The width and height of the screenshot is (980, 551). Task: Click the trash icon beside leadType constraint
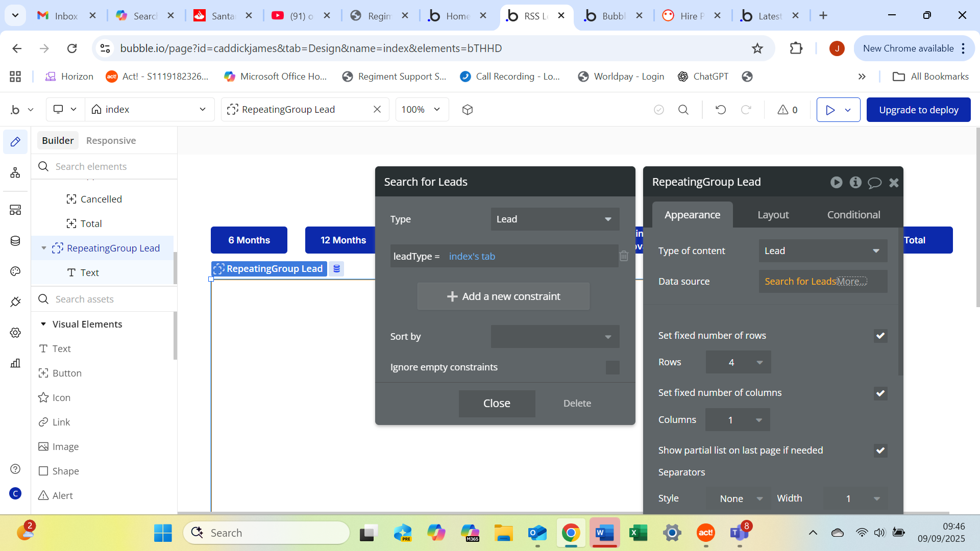(624, 256)
